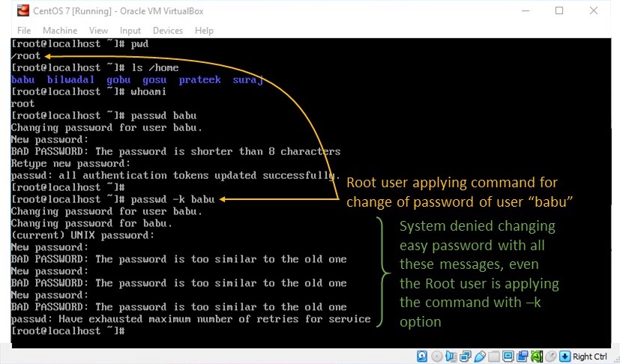Click the optical disc drive status icon
Viewport: 620px width, 364px height.
pyautogui.click(x=437, y=357)
